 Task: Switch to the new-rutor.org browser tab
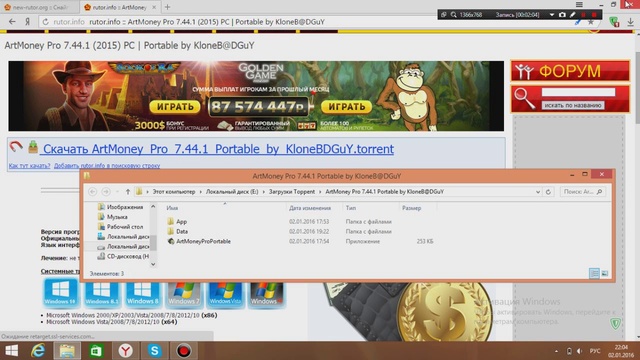(x=39, y=7)
